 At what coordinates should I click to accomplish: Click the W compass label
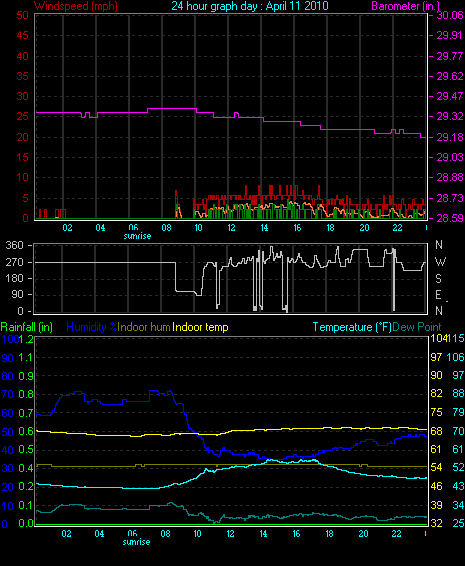click(x=440, y=261)
